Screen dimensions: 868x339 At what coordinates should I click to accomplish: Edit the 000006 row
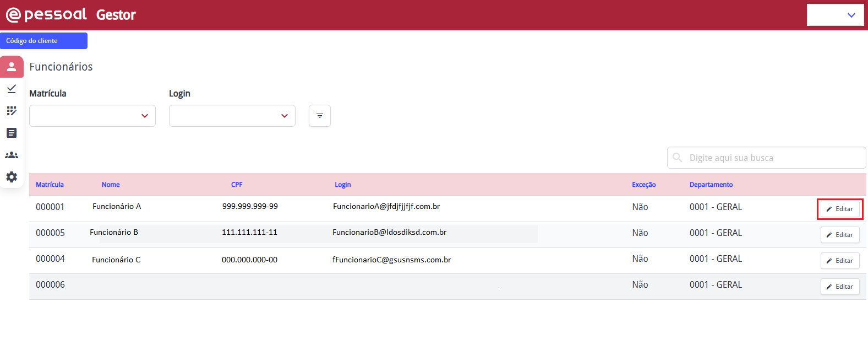tap(840, 287)
